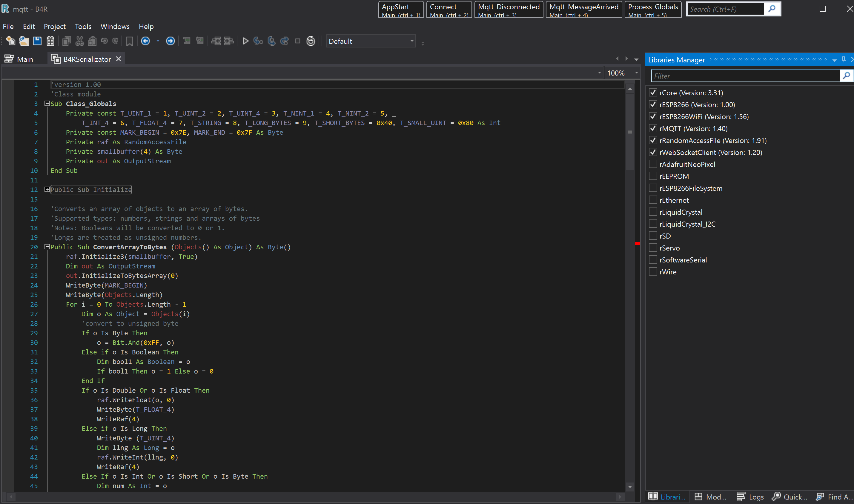The image size is (854, 504).
Task: Open the 100% zoom level dropdown
Action: click(x=636, y=73)
